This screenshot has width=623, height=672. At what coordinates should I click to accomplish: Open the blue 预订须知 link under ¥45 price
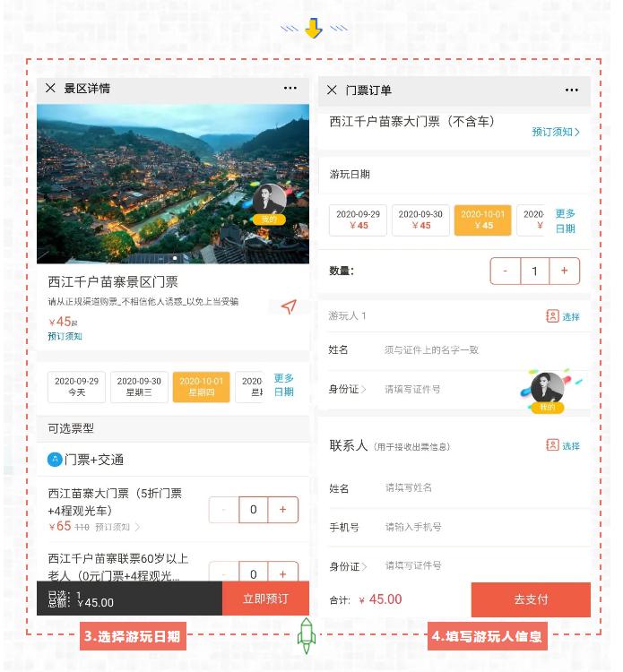coord(65,337)
